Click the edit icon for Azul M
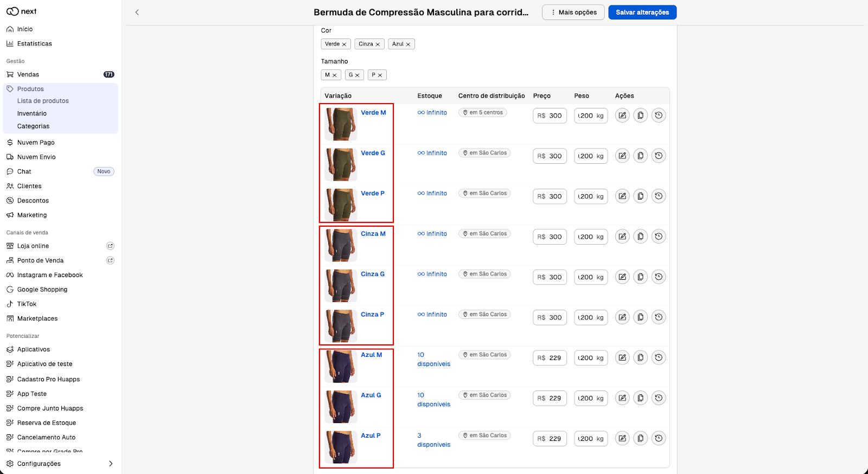Screen dimensions: 868x474 622,358
